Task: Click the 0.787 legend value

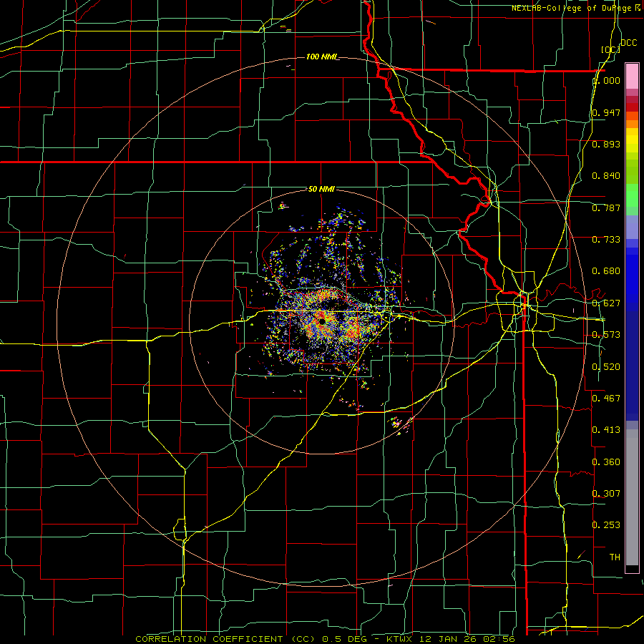Action: click(x=606, y=208)
